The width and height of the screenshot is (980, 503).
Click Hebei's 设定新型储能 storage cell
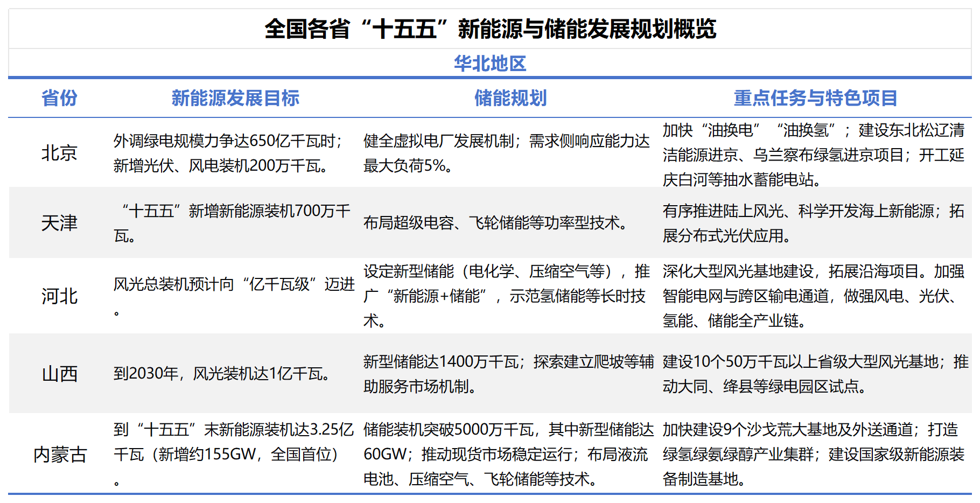506,296
